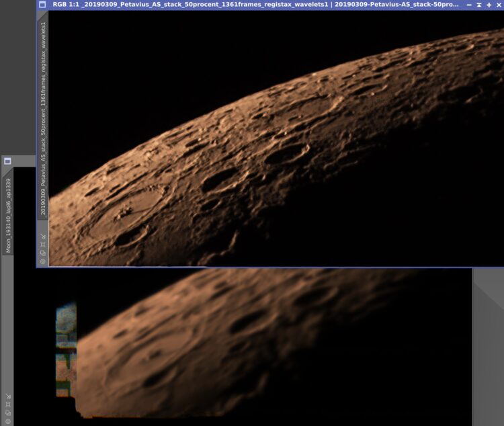The height and width of the screenshot is (426, 504).
Task: Click the large Petavius crater in the top image
Action: point(124,217)
